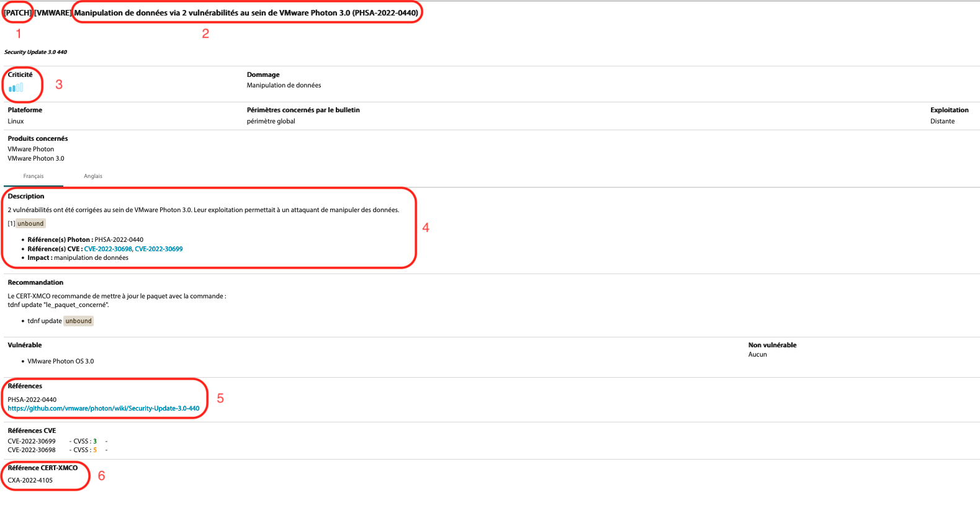
Task: Click the [VMWARE] tag in the title
Action: click(53, 13)
